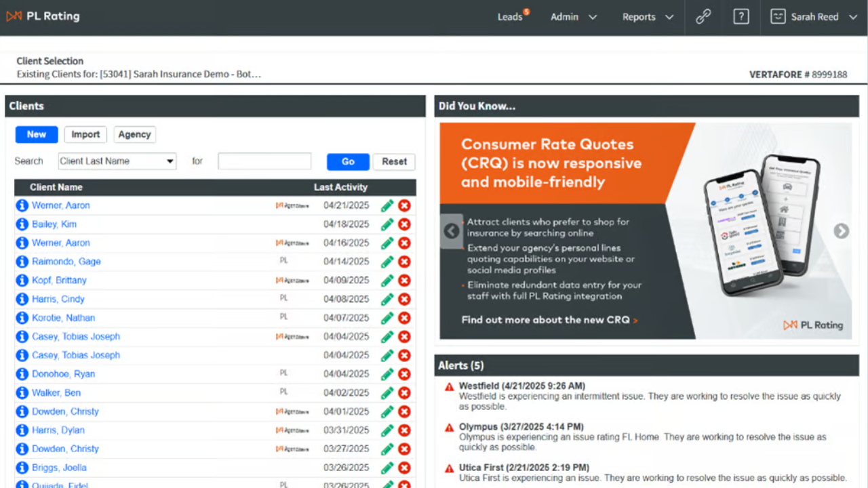Open client Korotie, Nathan
The height and width of the screenshot is (488, 868).
tap(64, 318)
